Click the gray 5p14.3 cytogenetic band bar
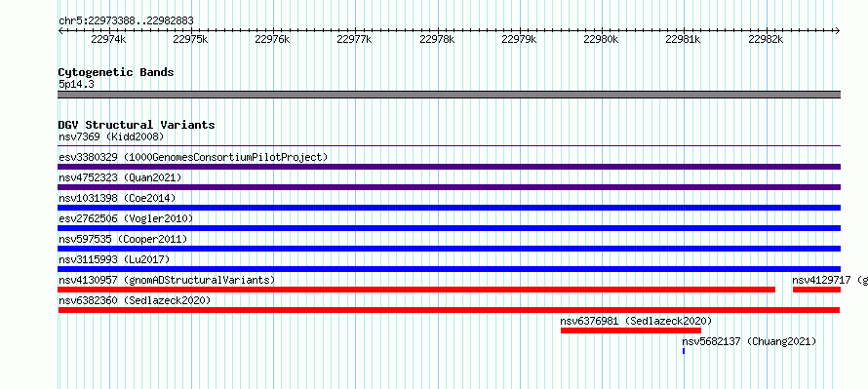The height and width of the screenshot is (389, 868). tap(450, 95)
